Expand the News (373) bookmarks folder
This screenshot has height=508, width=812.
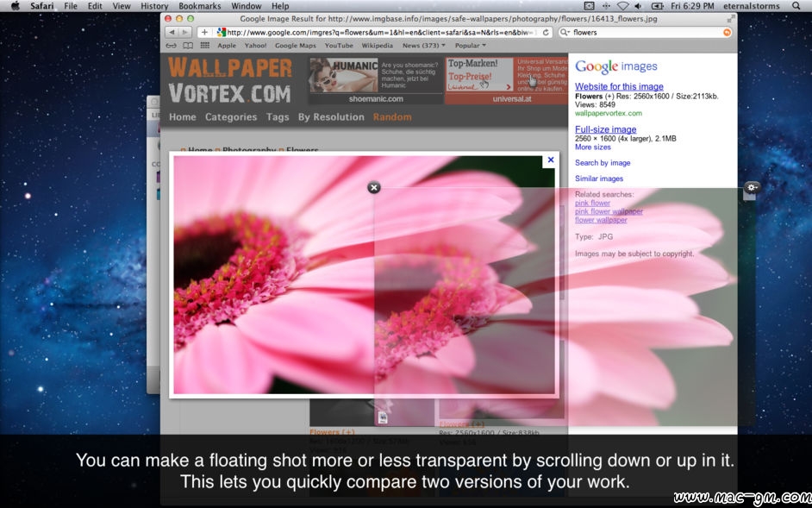[423, 46]
